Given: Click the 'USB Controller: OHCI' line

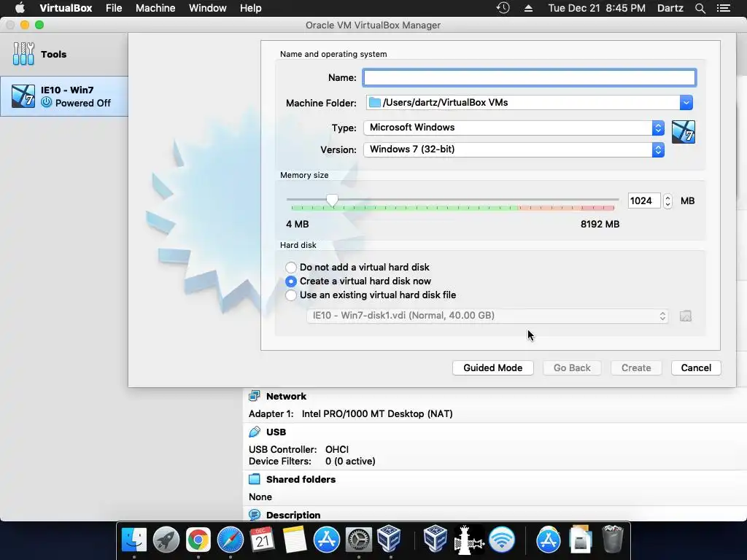Looking at the screenshot, I should (298, 449).
